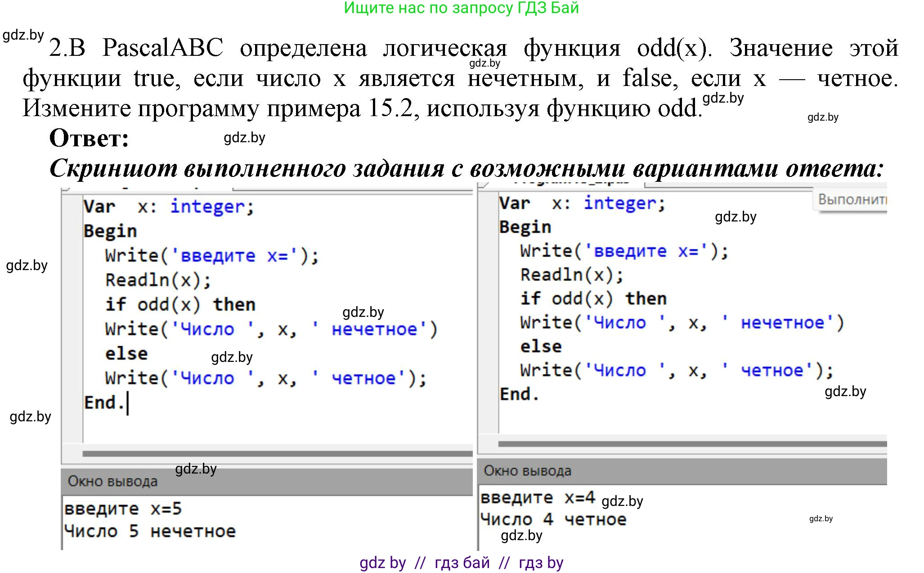
Task: Click the right editor horizontal scrollbar
Action: [692, 444]
